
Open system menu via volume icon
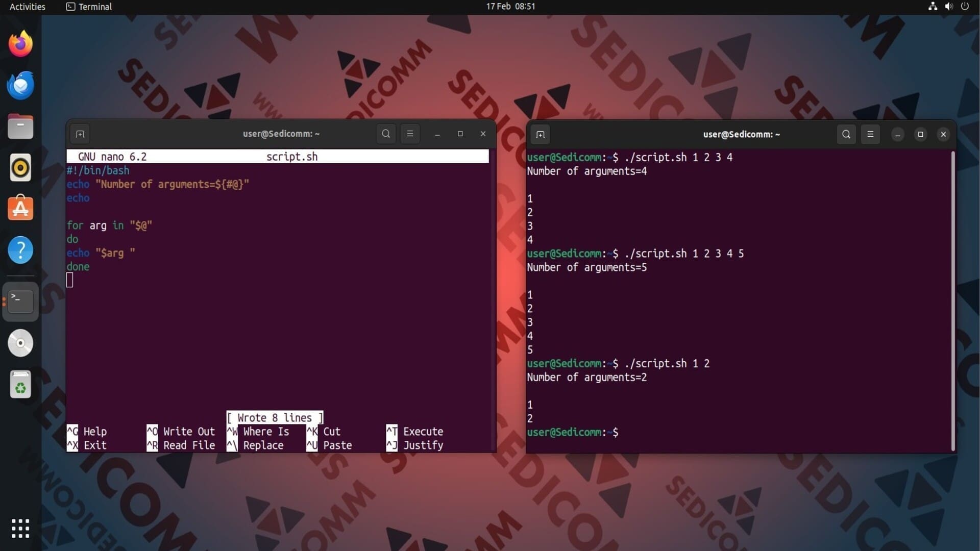(x=949, y=7)
